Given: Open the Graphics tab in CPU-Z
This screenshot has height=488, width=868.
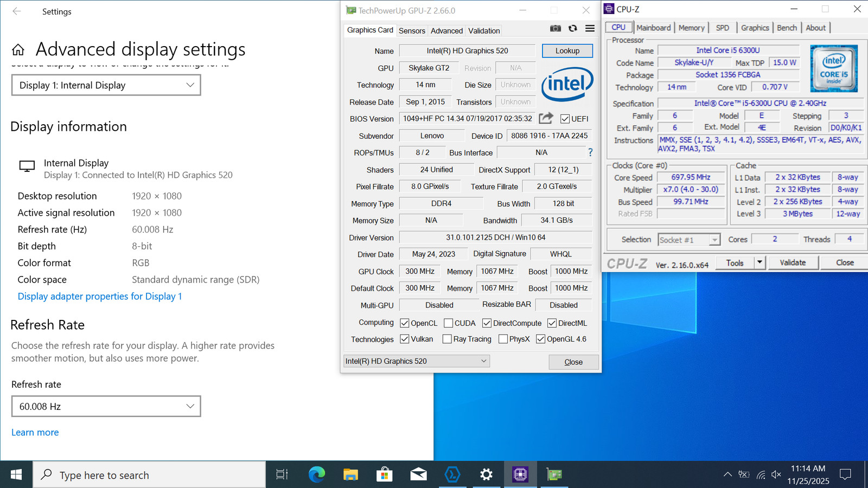Looking at the screenshot, I should (755, 28).
